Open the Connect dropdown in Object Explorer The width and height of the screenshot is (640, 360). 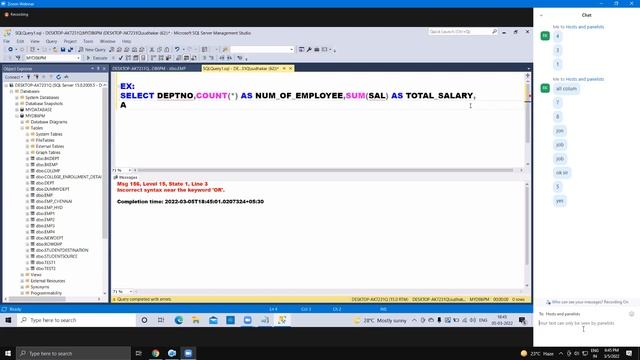click(14, 77)
